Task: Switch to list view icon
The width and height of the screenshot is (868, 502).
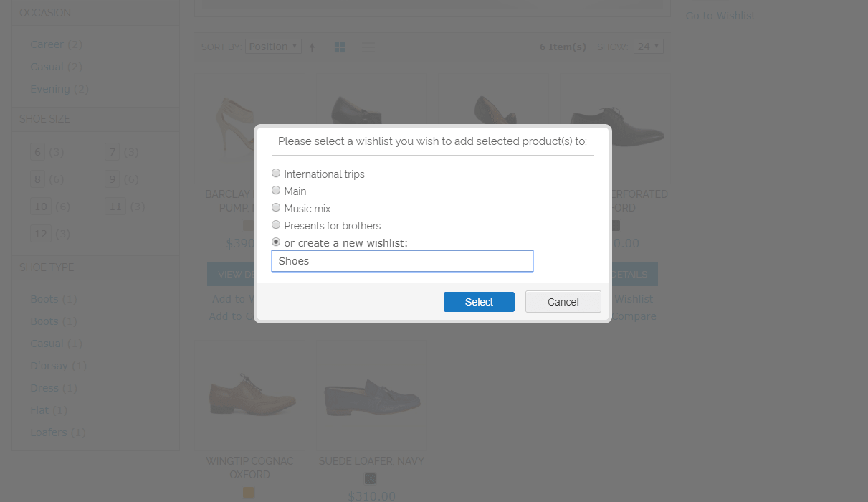Action: click(x=368, y=47)
